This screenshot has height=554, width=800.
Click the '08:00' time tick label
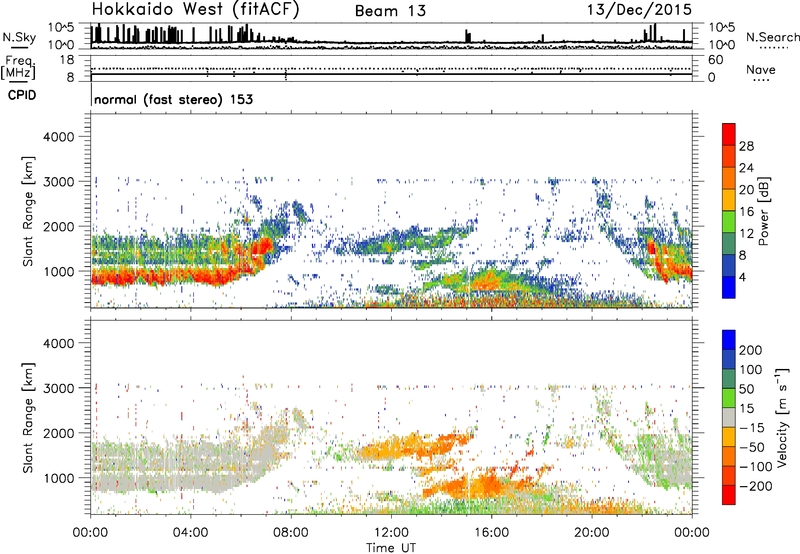291,533
